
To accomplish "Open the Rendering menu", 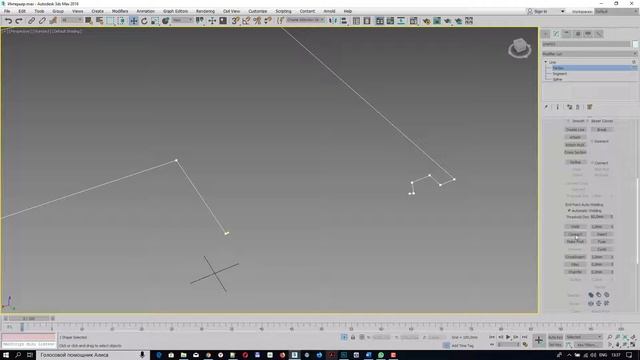I will pos(205,11).
